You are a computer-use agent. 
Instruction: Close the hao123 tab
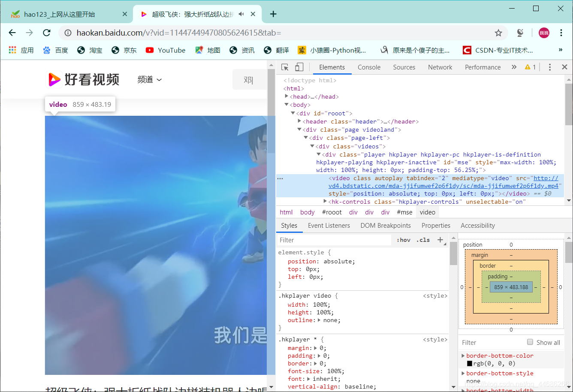click(125, 14)
